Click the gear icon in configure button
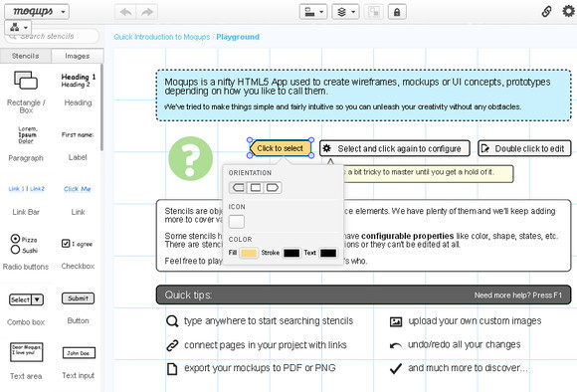The image size is (577, 392). [326, 148]
